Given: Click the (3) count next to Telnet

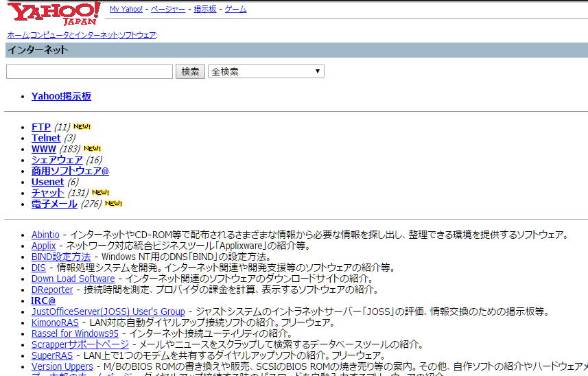Looking at the screenshot, I should (x=70, y=138).
